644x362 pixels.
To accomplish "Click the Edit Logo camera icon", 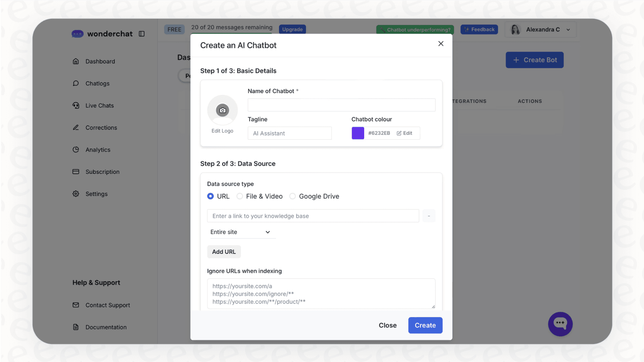I will [x=222, y=110].
